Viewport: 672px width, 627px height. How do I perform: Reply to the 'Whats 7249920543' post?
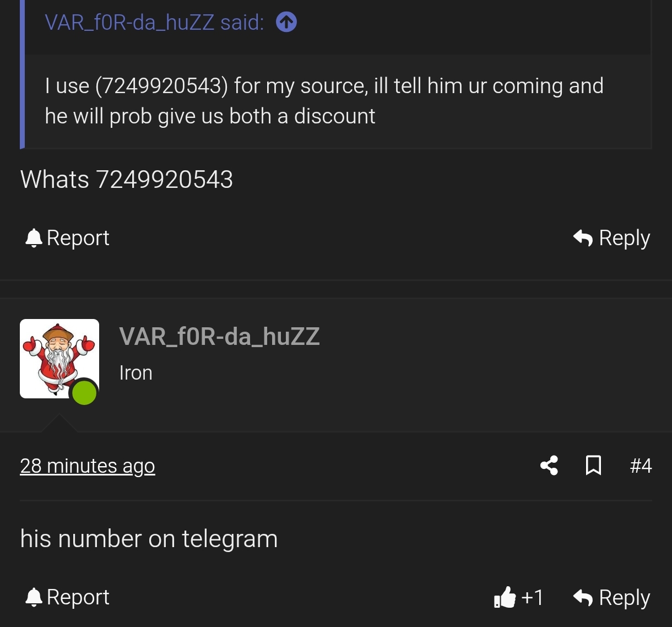coord(612,238)
